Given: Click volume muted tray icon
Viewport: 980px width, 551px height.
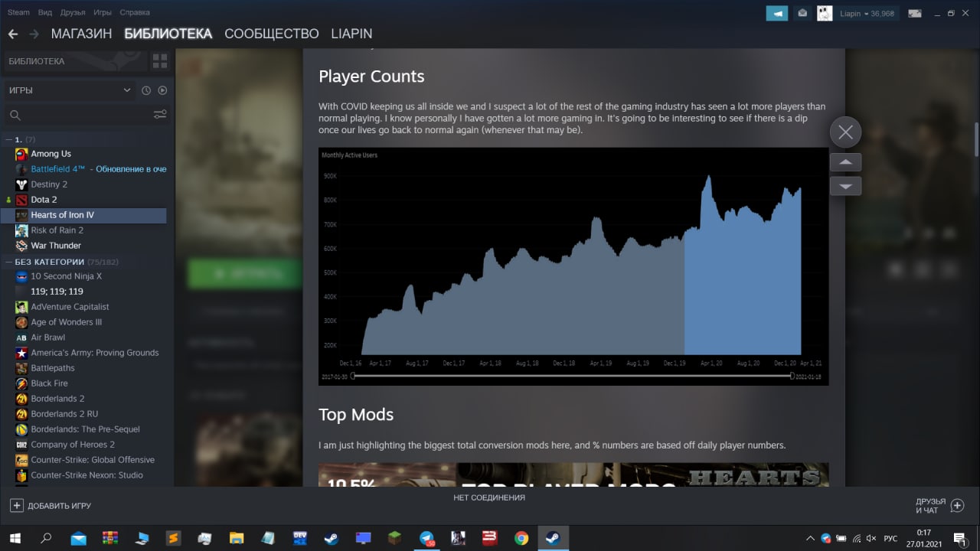Looking at the screenshot, I should point(871,539).
